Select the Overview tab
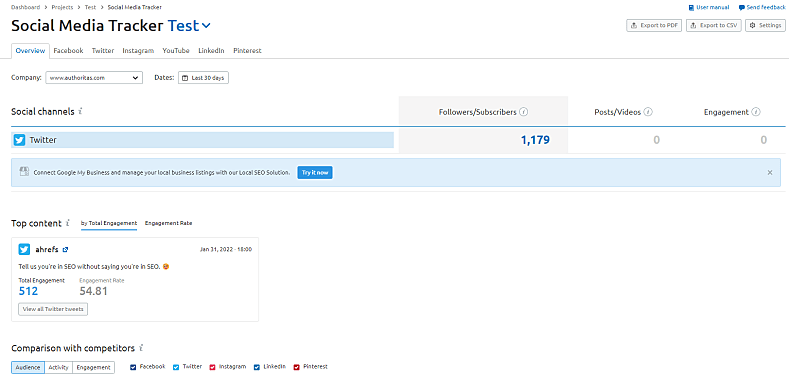 pos(30,51)
